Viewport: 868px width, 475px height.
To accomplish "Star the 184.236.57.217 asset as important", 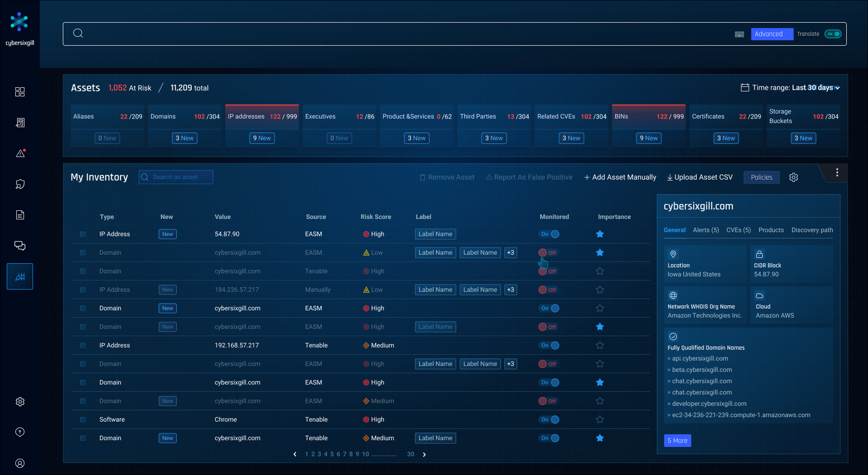I will 600,290.
